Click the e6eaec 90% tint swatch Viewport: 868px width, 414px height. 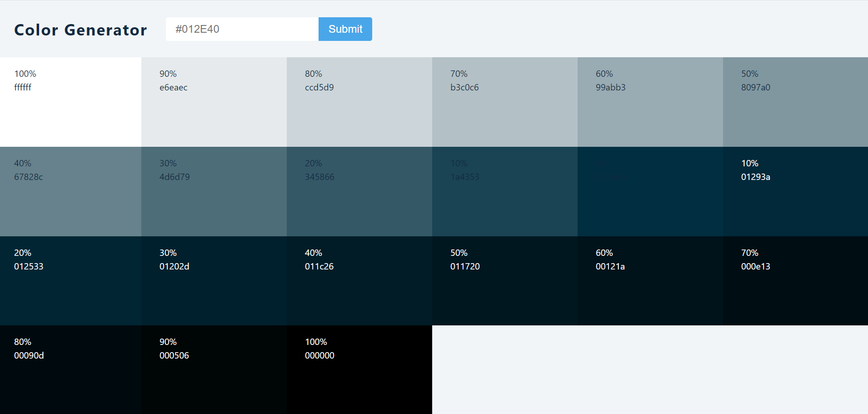click(x=214, y=102)
